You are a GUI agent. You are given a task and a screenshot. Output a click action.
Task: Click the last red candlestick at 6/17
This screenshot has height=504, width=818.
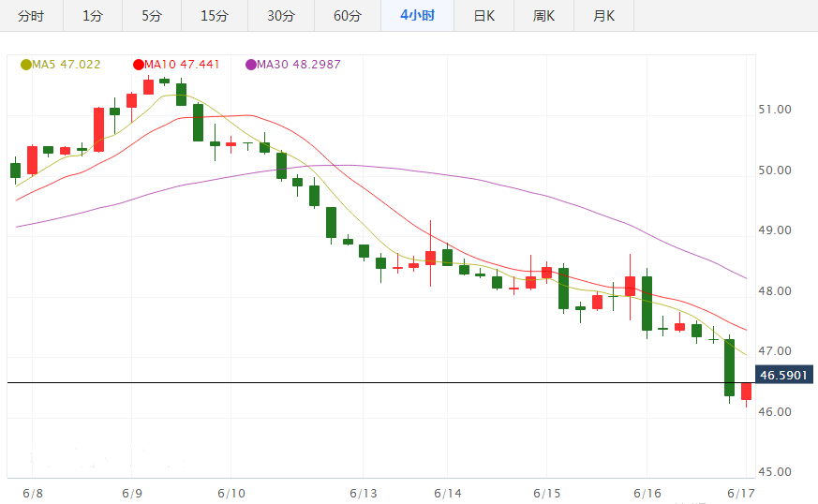point(746,392)
